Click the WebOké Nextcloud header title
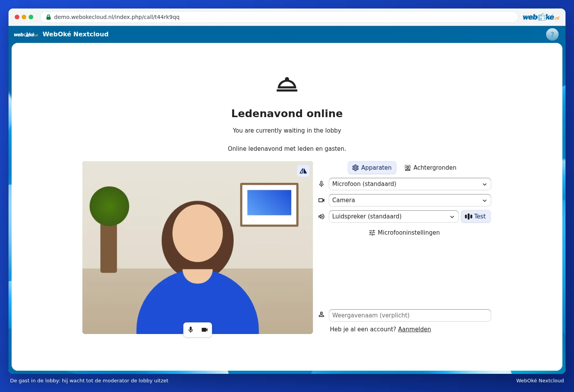Image resolution: width=574 pixels, height=392 pixels. pos(75,34)
